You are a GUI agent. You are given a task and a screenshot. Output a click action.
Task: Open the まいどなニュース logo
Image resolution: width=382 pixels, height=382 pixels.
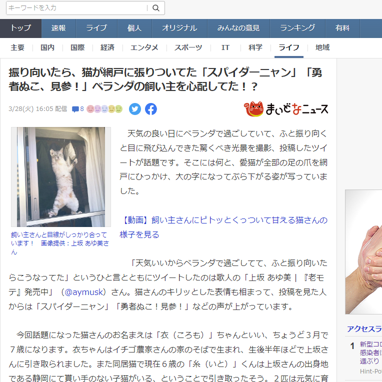[286, 109]
